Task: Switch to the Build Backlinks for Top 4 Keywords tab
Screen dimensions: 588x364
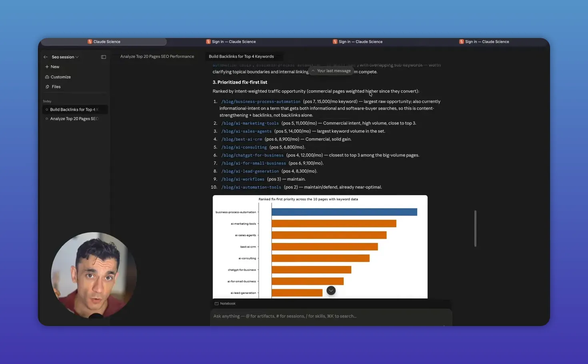Action: pos(241,56)
